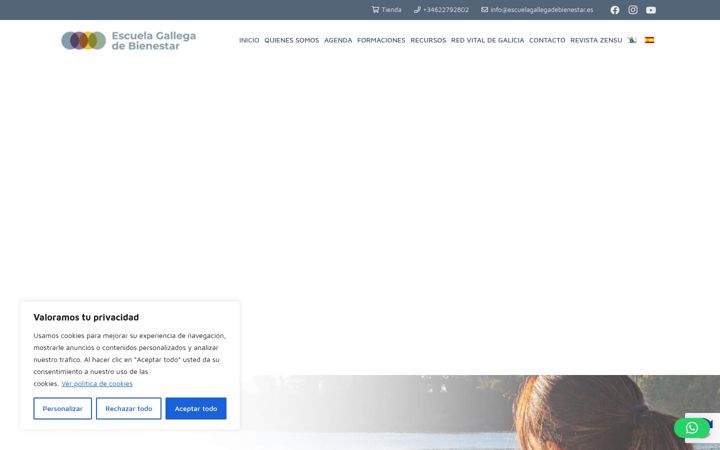Open RED VITAL DE GALICIA menu item
Viewport: 720px width, 450px height.
(x=487, y=40)
